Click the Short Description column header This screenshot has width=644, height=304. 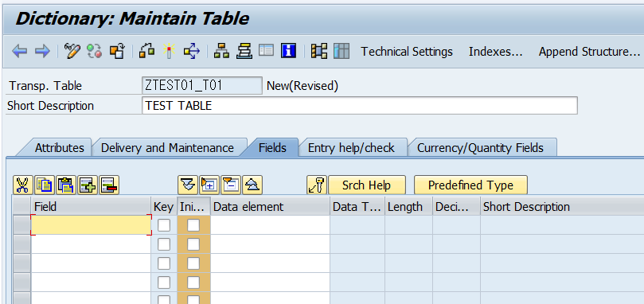562,206
